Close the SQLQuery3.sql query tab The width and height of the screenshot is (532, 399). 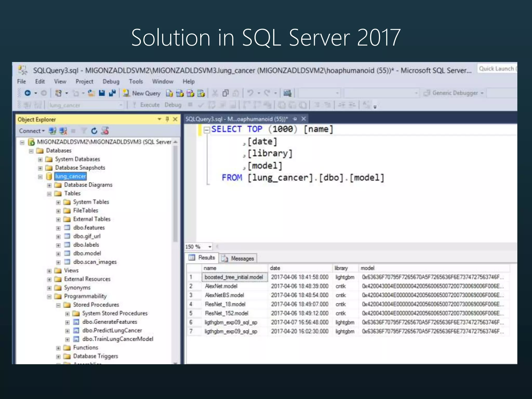pyautogui.click(x=303, y=119)
